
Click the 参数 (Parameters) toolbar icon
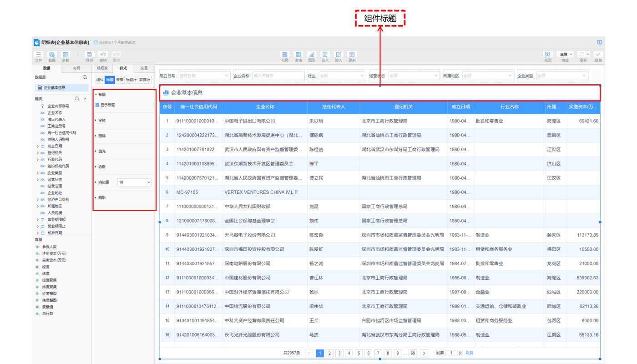pos(66,55)
